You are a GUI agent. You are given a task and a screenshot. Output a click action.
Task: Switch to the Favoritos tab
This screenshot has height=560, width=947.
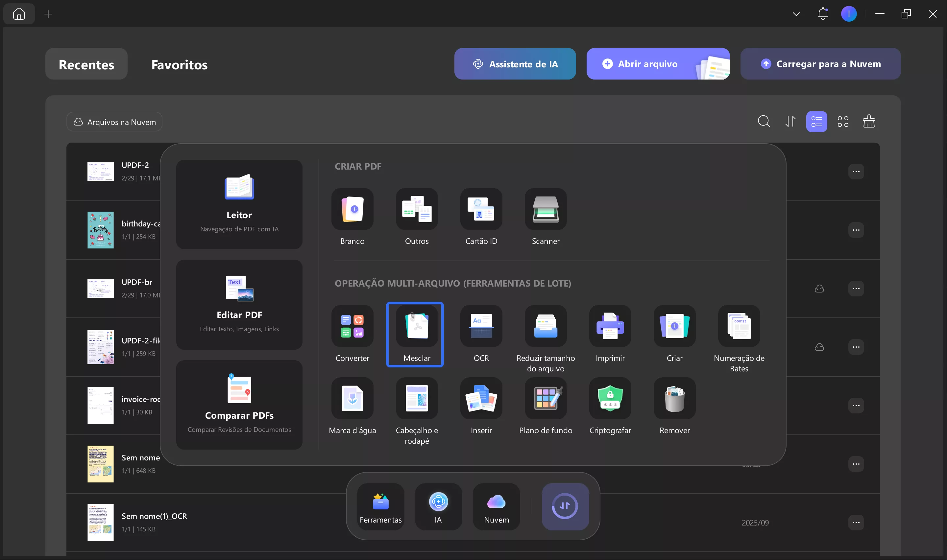(x=179, y=64)
